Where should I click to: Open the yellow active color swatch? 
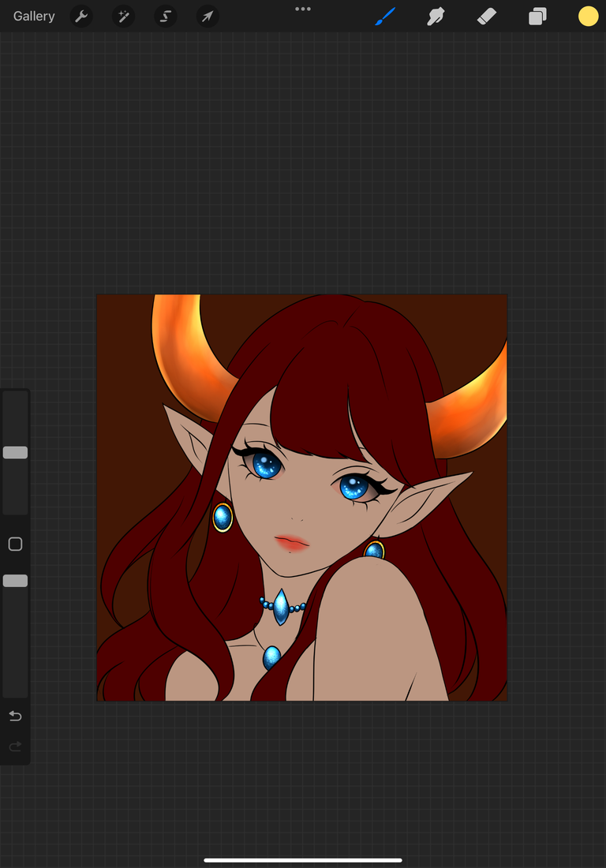pyautogui.click(x=589, y=16)
